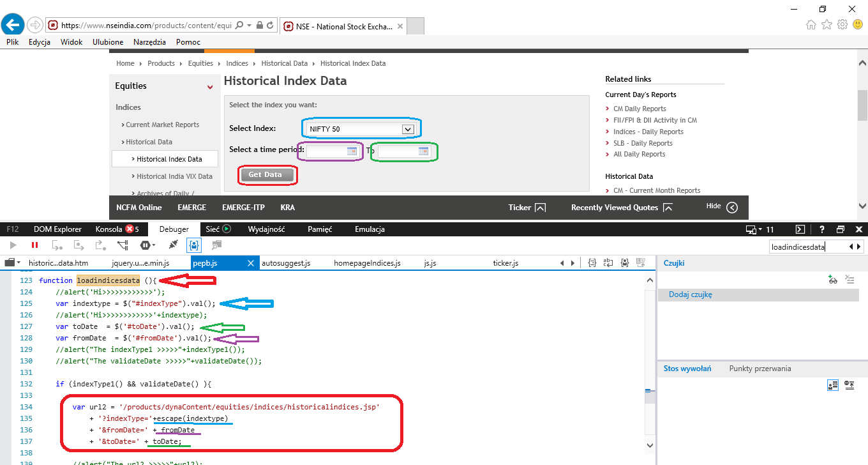
Task: Open the CM Daily Reports link
Action: coord(640,109)
